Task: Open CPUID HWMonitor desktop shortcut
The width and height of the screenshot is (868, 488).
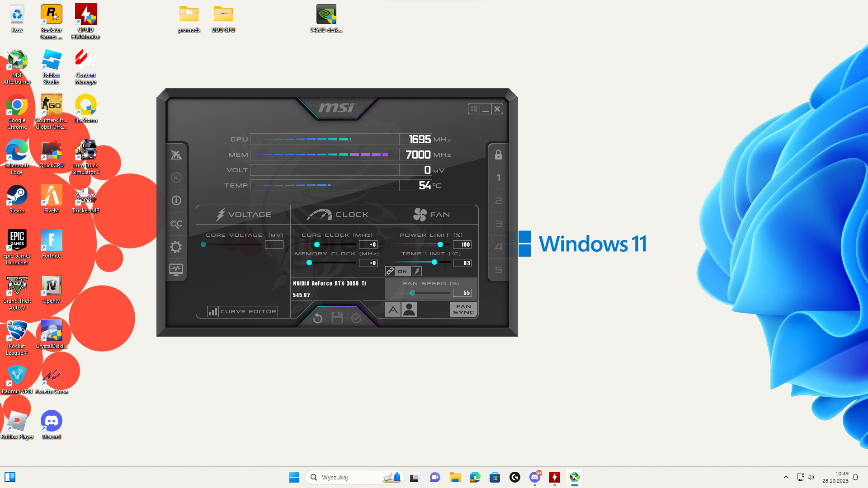Action: coord(85,21)
